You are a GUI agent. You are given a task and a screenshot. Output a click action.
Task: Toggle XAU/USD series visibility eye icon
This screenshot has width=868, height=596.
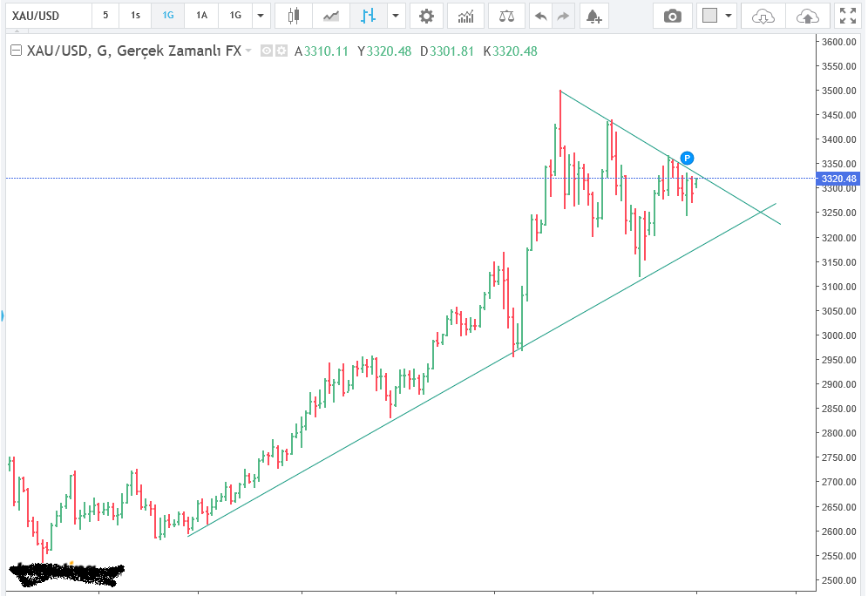click(268, 51)
